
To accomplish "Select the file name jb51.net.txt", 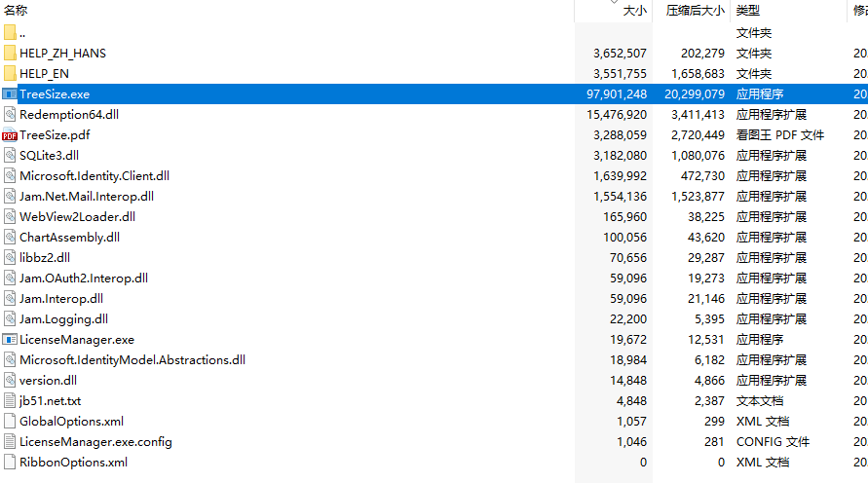I will 50,401.
